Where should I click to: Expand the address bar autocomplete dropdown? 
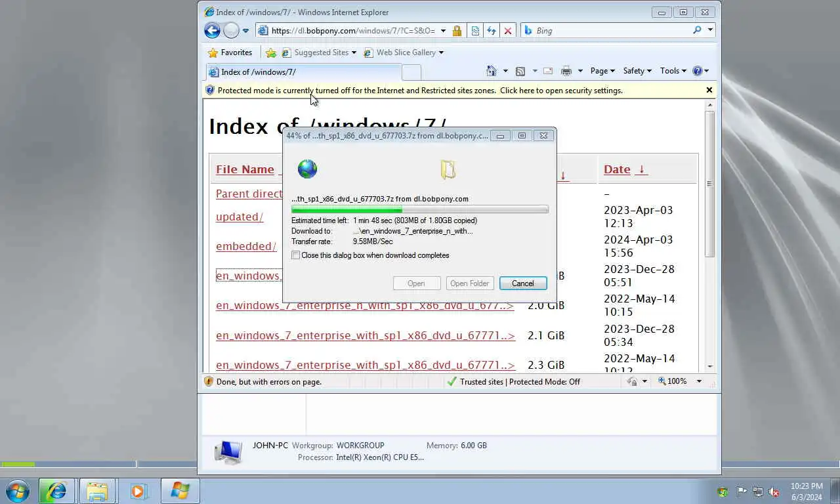pyautogui.click(x=443, y=31)
